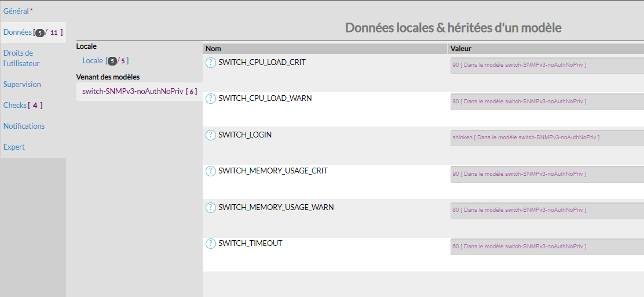Go to the Supervision tab

tap(22, 84)
